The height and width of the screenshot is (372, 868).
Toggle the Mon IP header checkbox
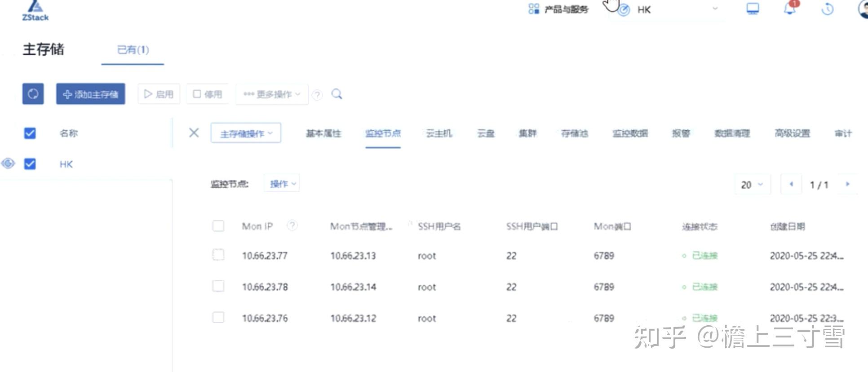click(218, 226)
